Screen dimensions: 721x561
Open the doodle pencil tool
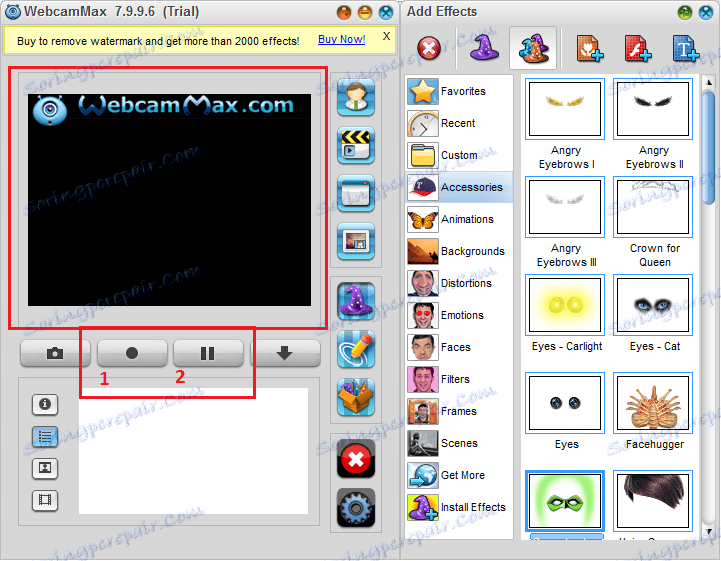click(x=356, y=349)
